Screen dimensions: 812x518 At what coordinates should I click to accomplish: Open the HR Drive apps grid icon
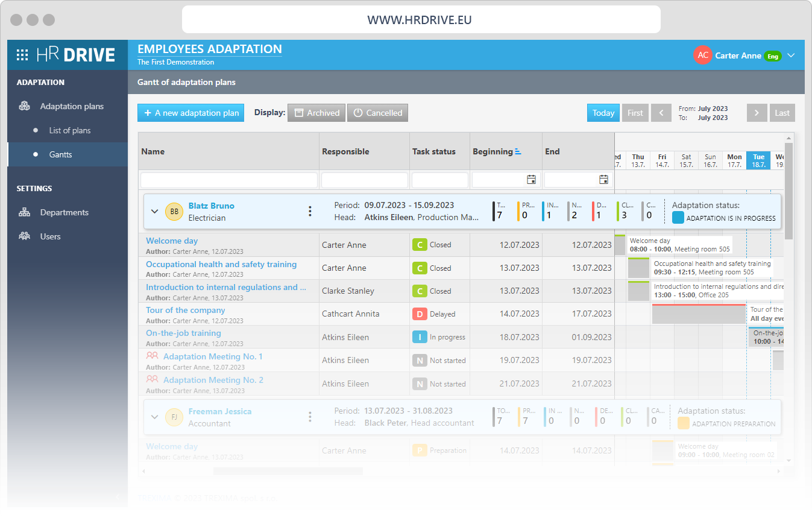click(22, 55)
